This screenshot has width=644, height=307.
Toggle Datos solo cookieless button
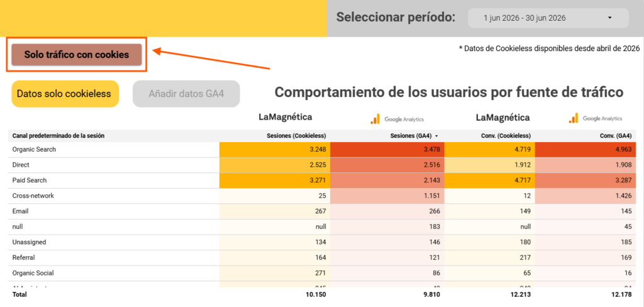point(65,94)
